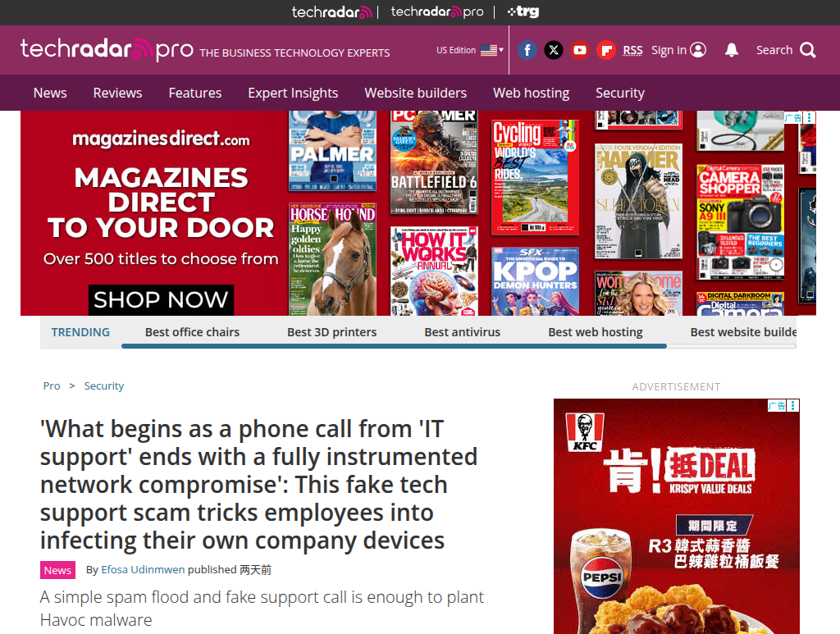Screen dimensions: 840x634
Task: Open the top-bar techradar site link
Action: [331, 11]
